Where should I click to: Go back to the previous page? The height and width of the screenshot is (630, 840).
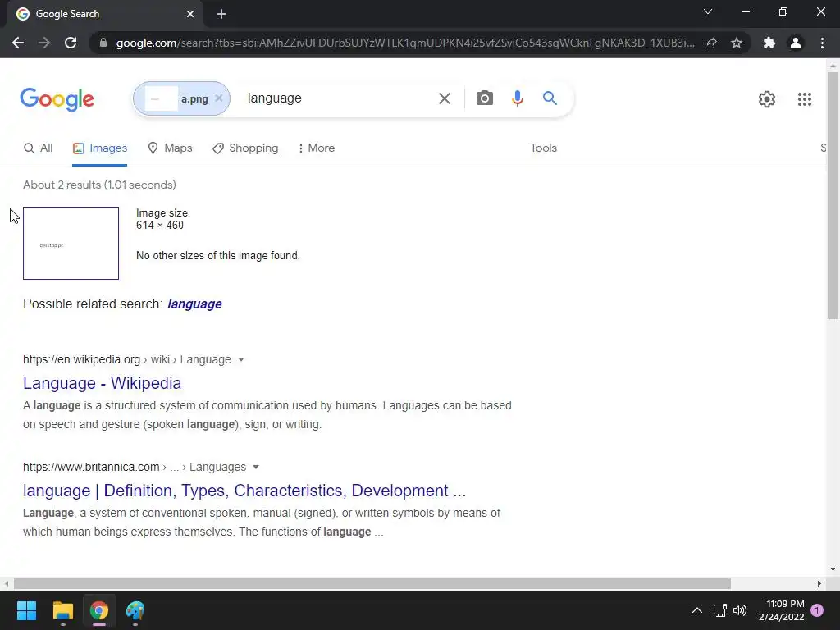point(18,43)
